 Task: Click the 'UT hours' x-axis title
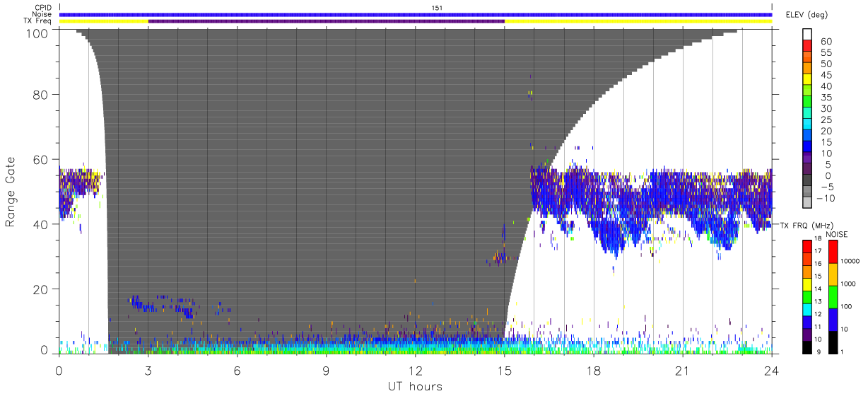[415, 386]
